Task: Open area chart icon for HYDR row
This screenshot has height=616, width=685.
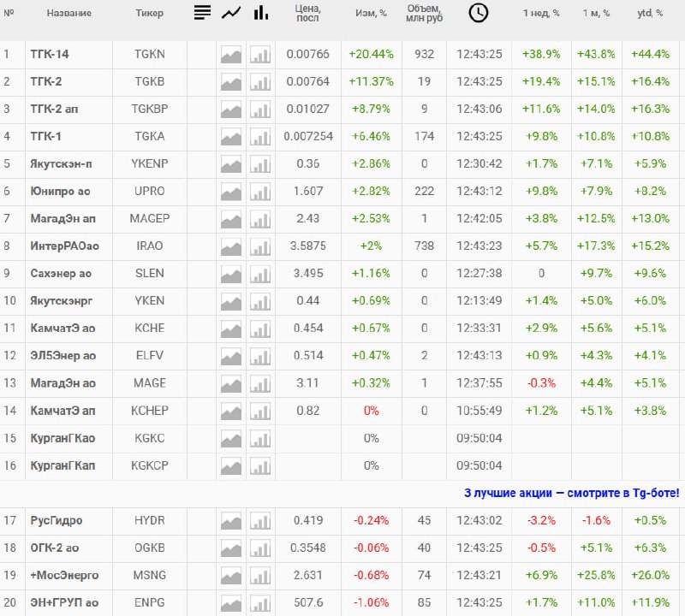Action: (x=231, y=521)
